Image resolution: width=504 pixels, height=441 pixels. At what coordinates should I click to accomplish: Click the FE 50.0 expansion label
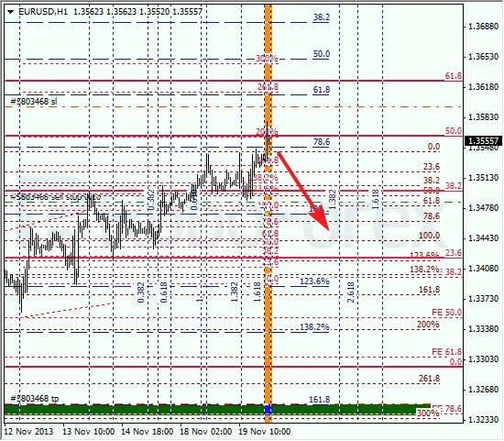pyautogui.click(x=446, y=313)
